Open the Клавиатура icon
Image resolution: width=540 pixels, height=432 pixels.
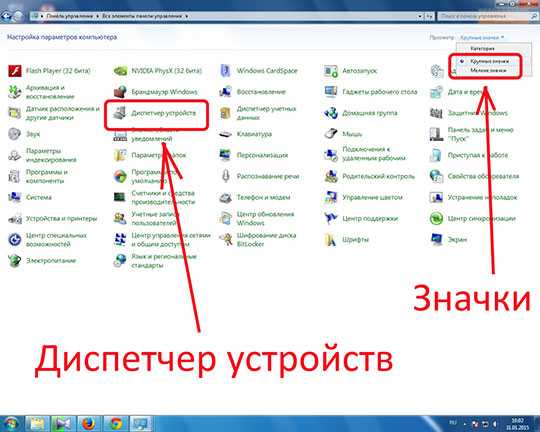click(226, 134)
